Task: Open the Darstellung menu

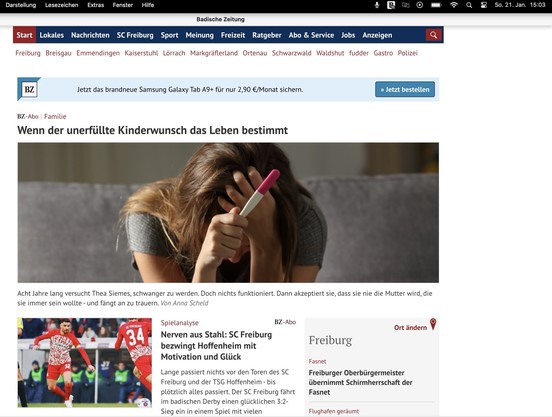Action: 21,5
